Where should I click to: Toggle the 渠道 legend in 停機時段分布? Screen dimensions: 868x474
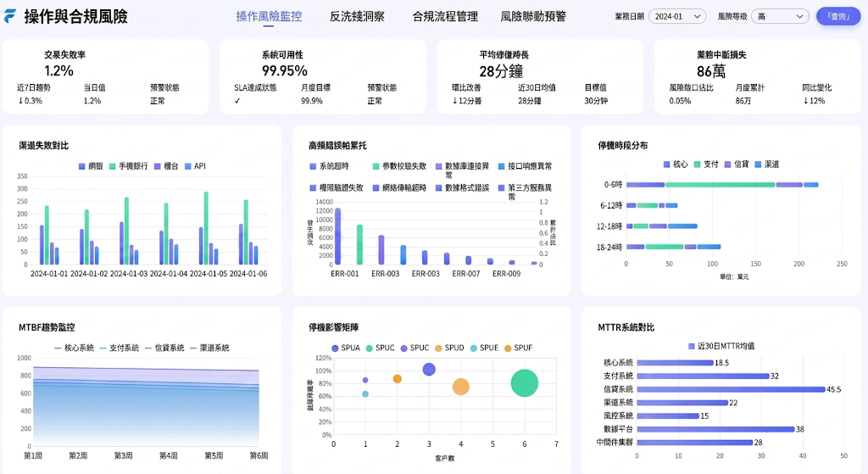coord(766,165)
